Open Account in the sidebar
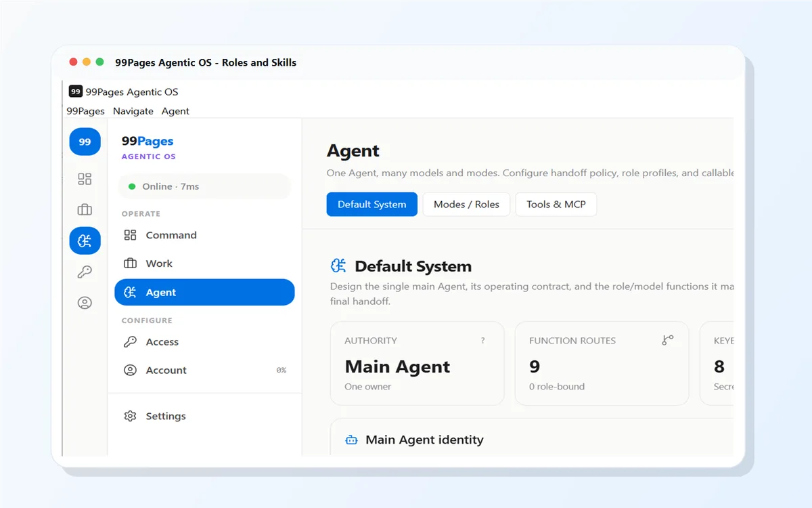Screen dimensions: 812x508 pos(204,371)
